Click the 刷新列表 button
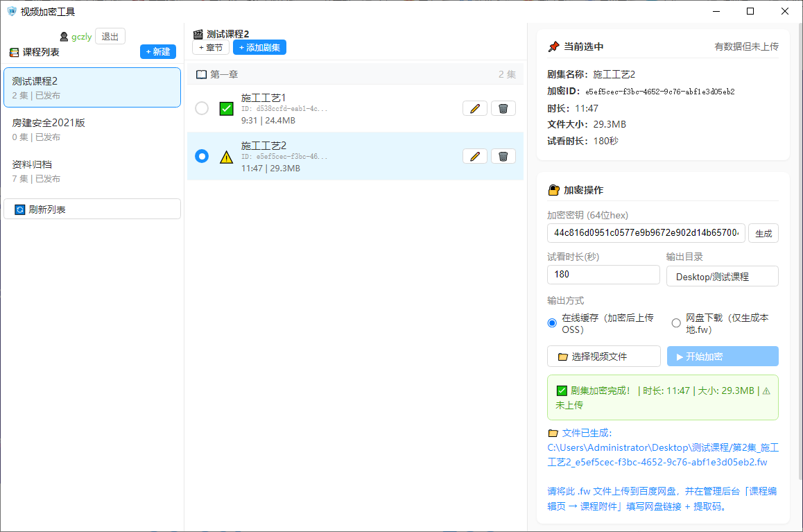Image resolution: width=803 pixels, height=532 pixels. [x=92, y=209]
